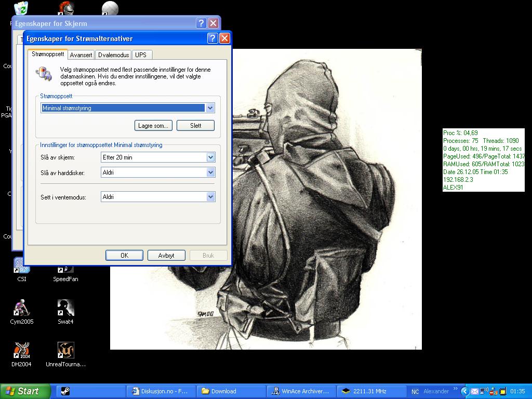Click the help question mark in Egenskaper for Skjerm

click(x=201, y=23)
